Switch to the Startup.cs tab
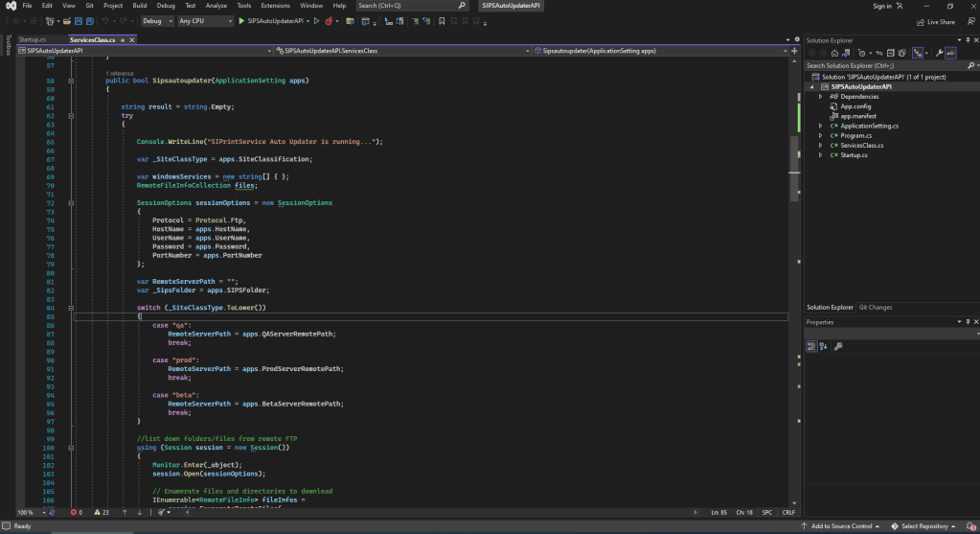 pyautogui.click(x=33, y=40)
